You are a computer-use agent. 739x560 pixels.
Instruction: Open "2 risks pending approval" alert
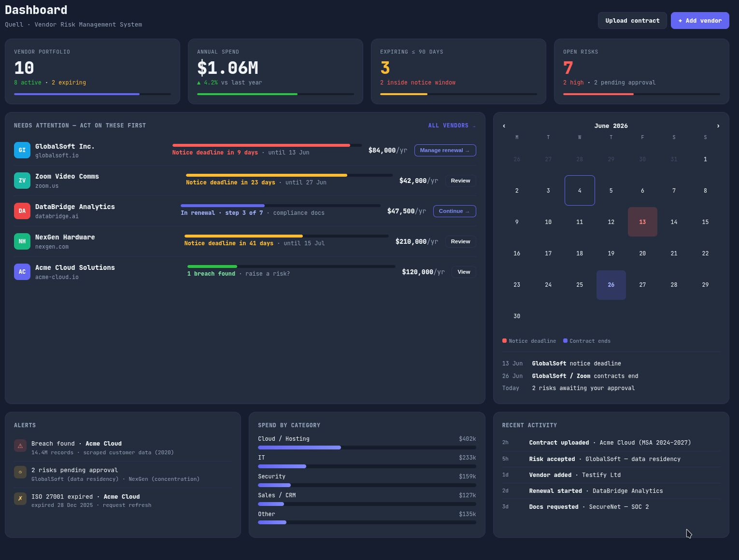[x=123, y=474]
